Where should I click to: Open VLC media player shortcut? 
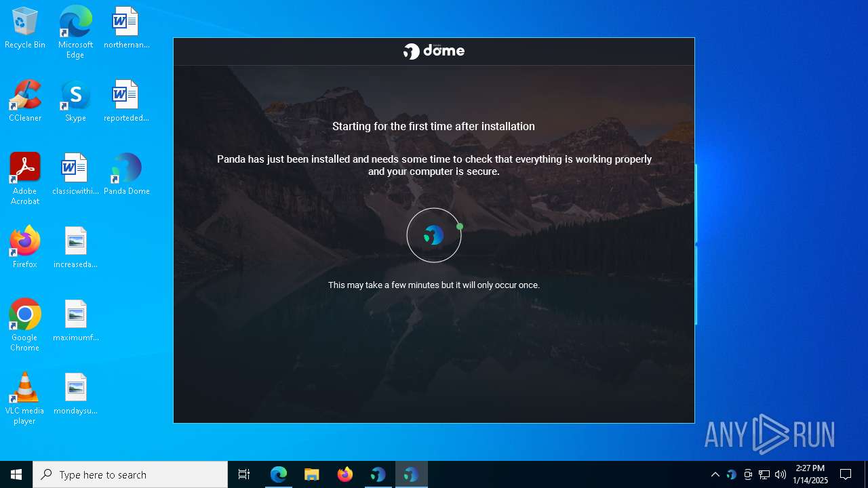pos(25,399)
